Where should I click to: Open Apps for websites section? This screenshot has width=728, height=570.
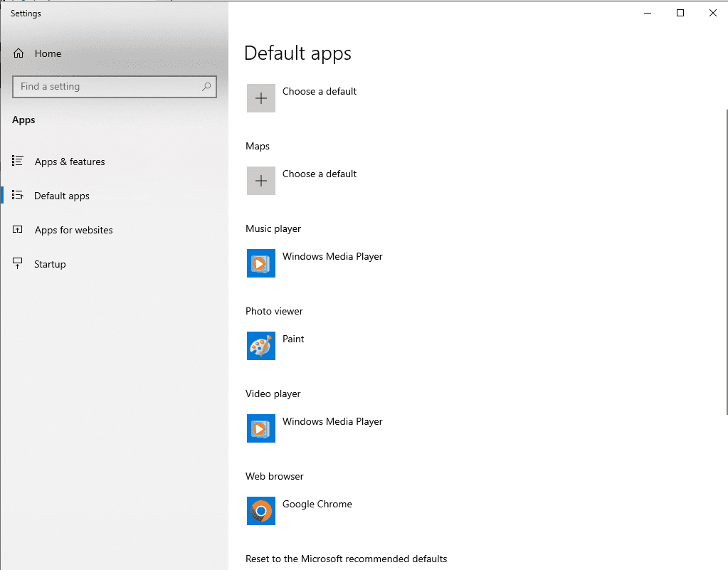[x=74, y=230]
